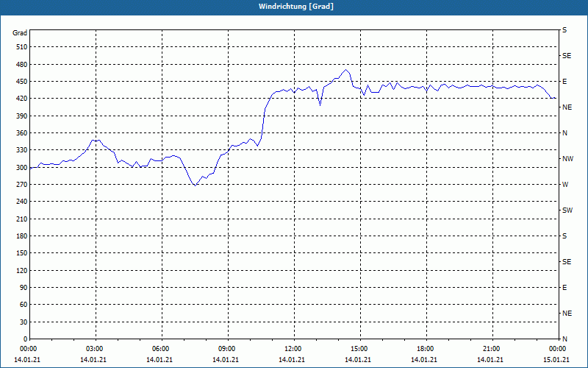Select the 360 y-axis value
This screenshot has height=368, width=588.
point(22,133)
